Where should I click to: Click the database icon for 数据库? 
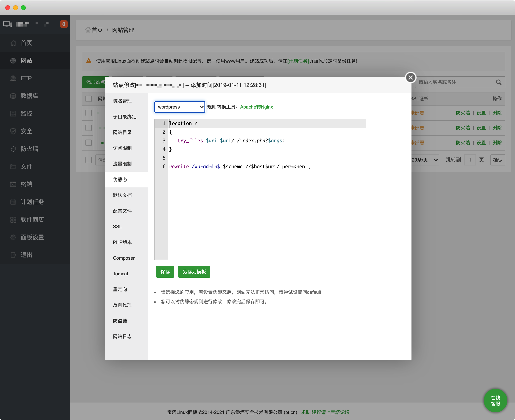tap(13, 96)
